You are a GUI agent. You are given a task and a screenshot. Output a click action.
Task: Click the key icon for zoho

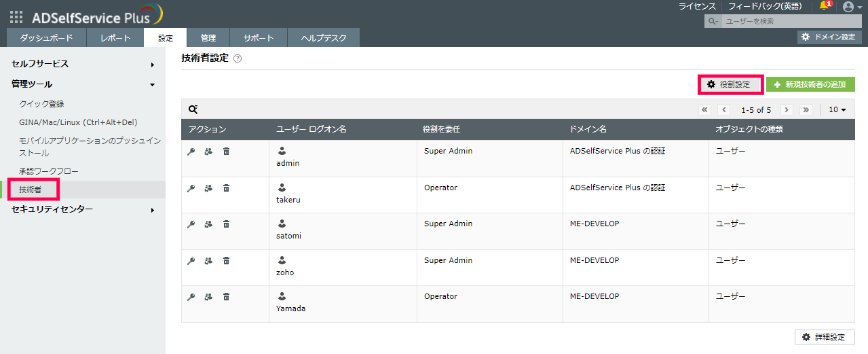pyautogui.click(x=191, y=261)
